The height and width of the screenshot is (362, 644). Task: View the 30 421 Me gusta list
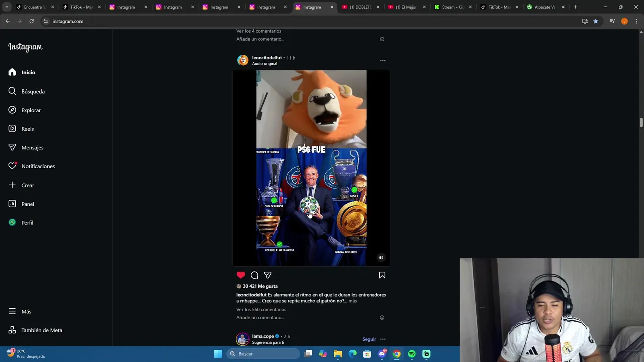coord(260,286)
